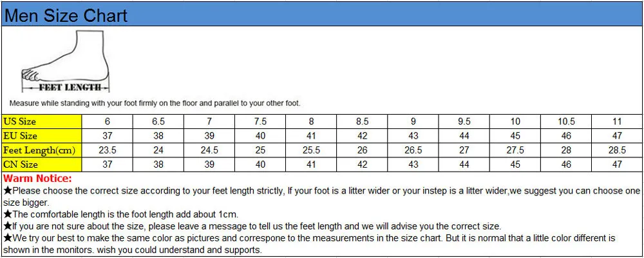Select US size 11 cell
This screenshot has width=644, height=258.
[x=617, y=121]
